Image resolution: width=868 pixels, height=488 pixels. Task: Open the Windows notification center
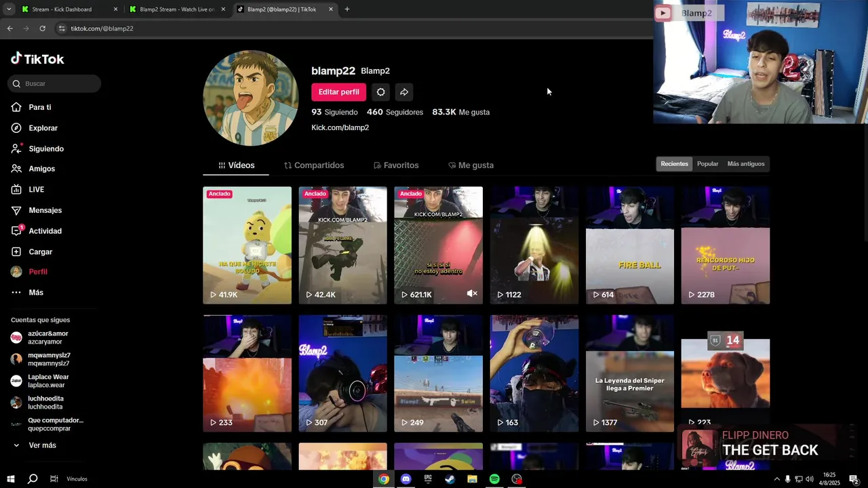[854, 479]
